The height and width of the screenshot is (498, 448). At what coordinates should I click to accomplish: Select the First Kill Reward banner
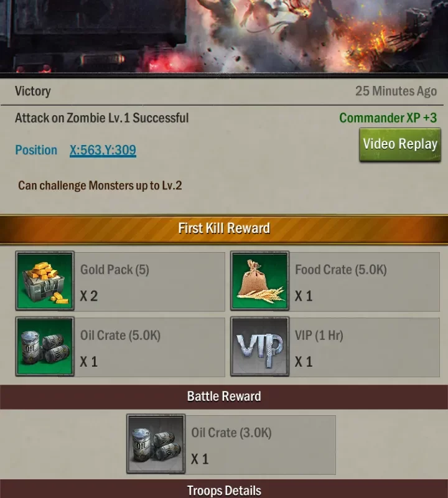(x=224, y=229)
